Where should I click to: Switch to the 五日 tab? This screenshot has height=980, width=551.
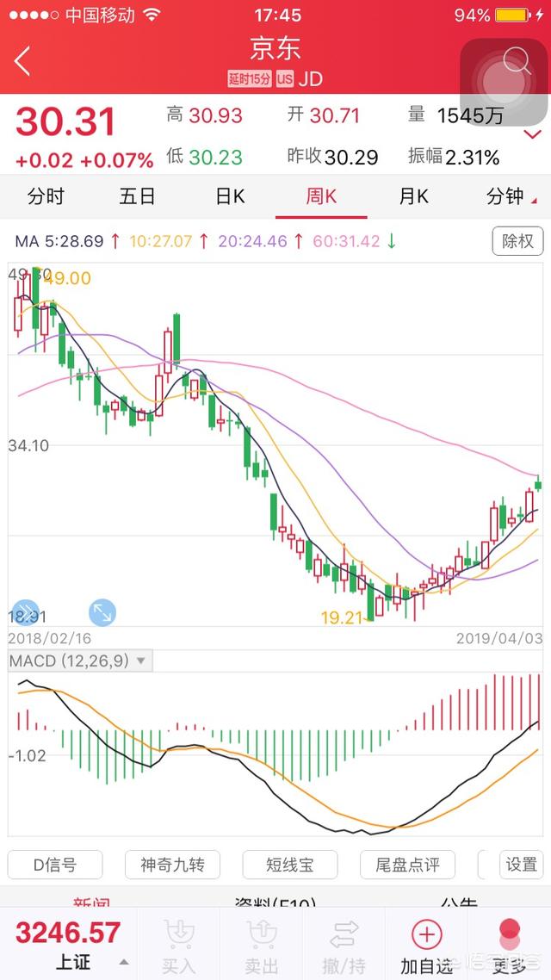(x=138, y=196)
